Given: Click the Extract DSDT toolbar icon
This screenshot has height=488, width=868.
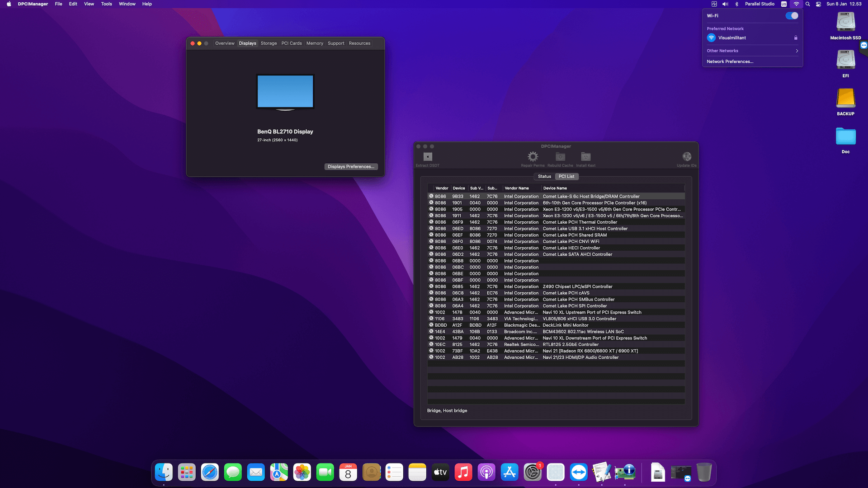Looking at the screenshot, I should pos(428,157).
